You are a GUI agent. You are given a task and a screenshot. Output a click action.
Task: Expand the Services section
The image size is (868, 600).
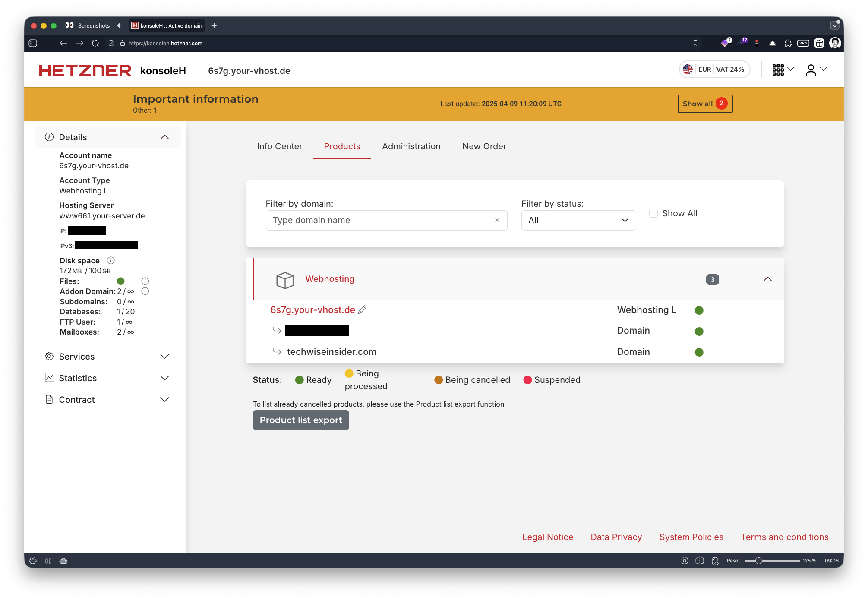pyautogui.click(x=164, y=356)
